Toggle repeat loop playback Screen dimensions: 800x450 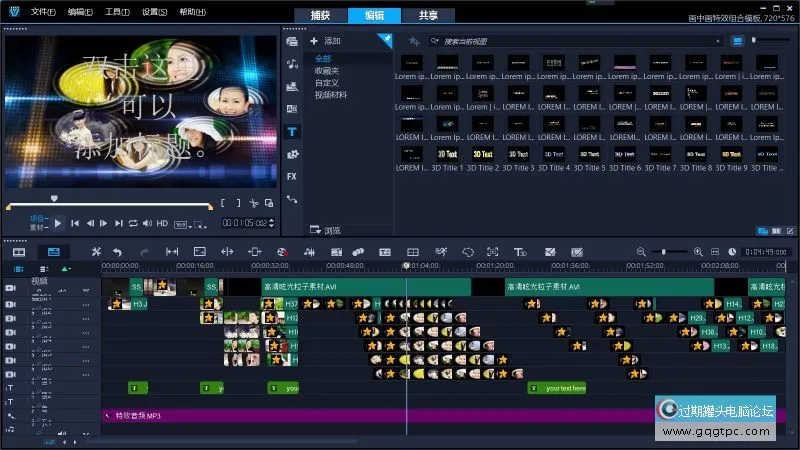pyautogui.click(x=133, y=223)
